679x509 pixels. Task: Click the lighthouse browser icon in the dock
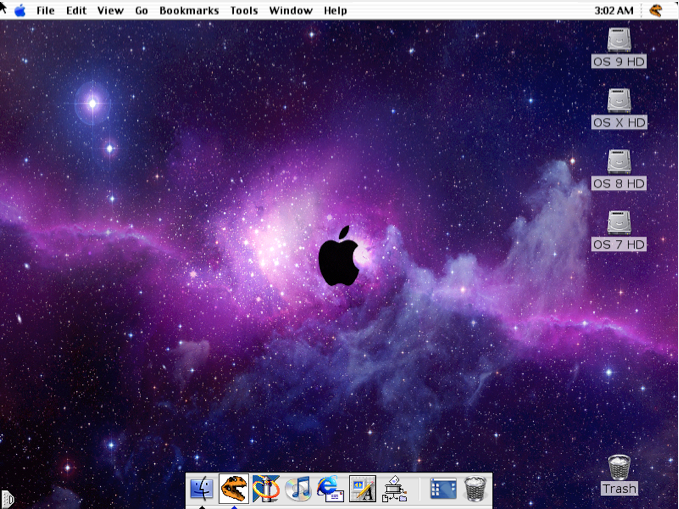click(266, 488)
